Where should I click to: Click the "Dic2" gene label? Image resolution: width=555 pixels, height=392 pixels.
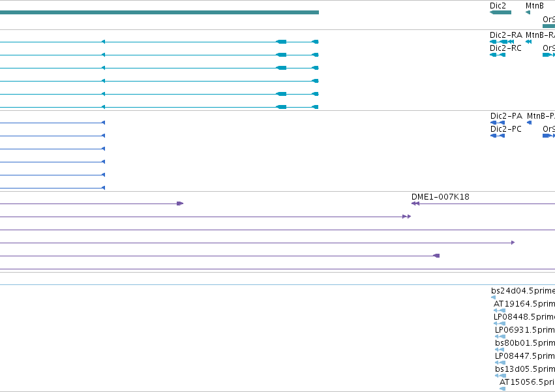pos(498,6)
